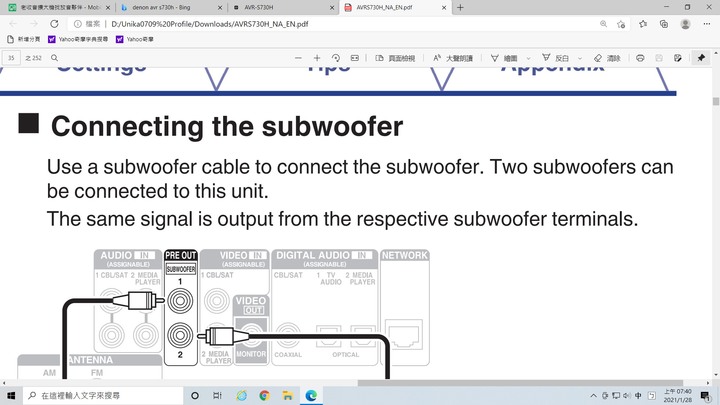
Task: Click the vertical scrollbar thumb
Action: click(x=716, y=101)
